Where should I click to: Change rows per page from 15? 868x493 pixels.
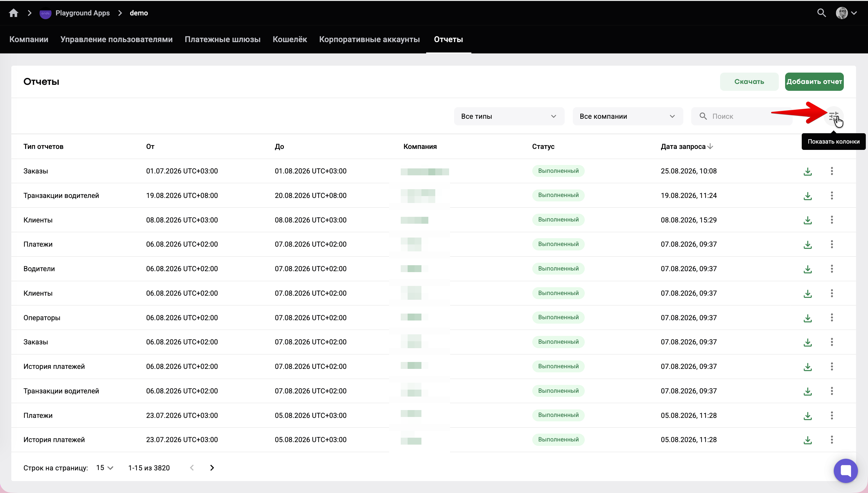105,468
